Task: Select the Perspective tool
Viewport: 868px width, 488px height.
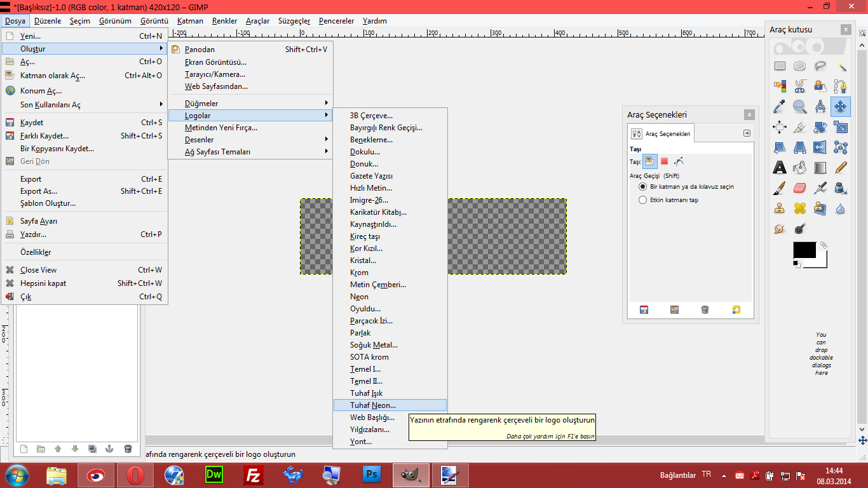Action: pos(800,147)
